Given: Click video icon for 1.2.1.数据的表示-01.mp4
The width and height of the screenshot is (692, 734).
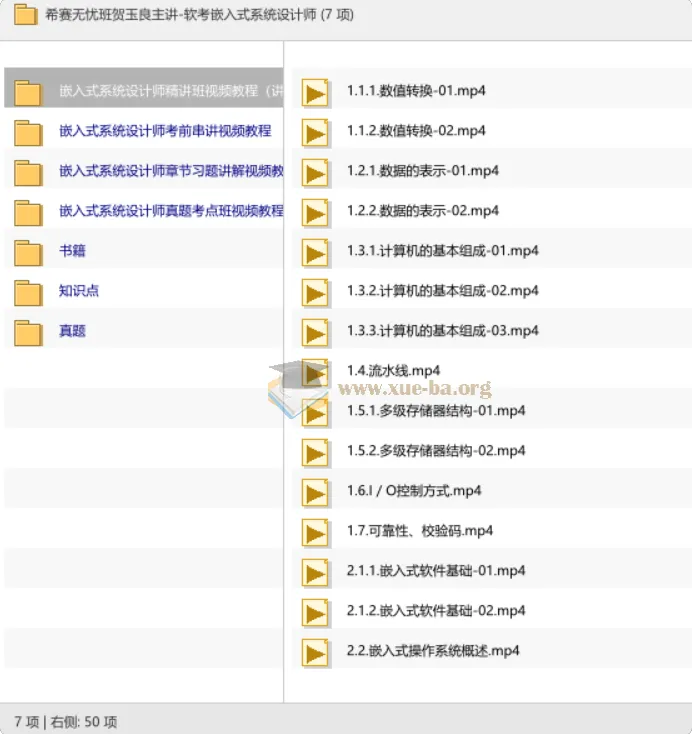Looking at the screenshot, I should 315,173.
